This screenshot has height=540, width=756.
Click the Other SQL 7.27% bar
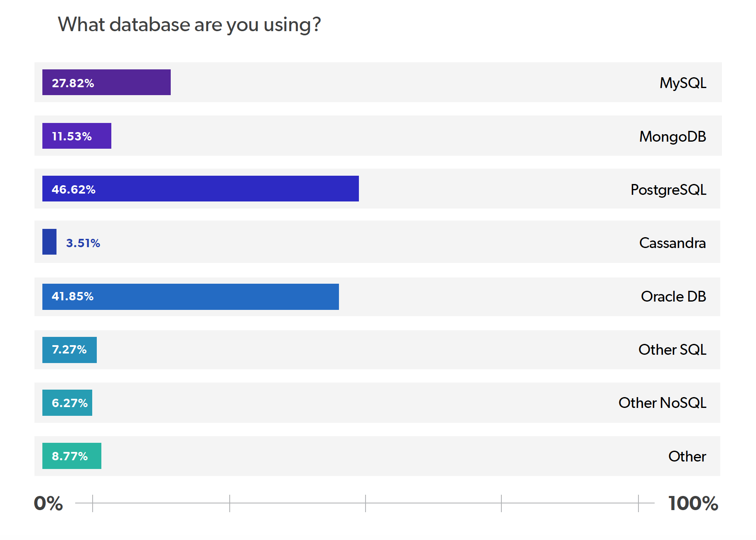click(x=69, y=350)
